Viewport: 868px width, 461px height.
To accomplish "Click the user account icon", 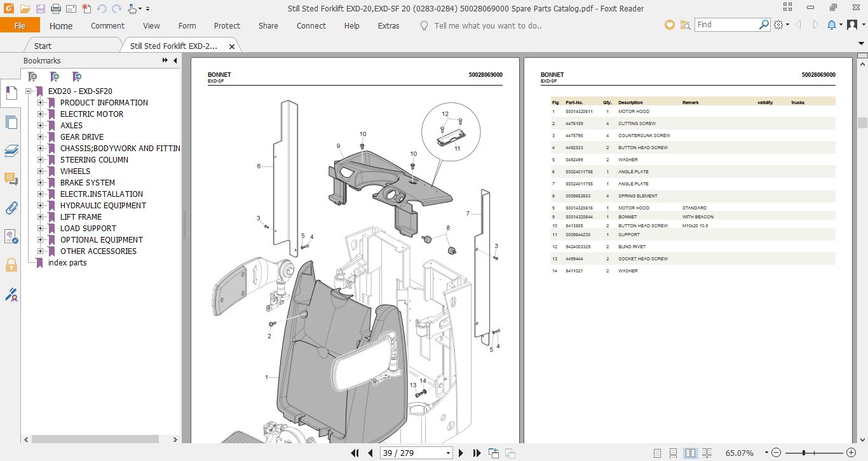I will point(852,25).
